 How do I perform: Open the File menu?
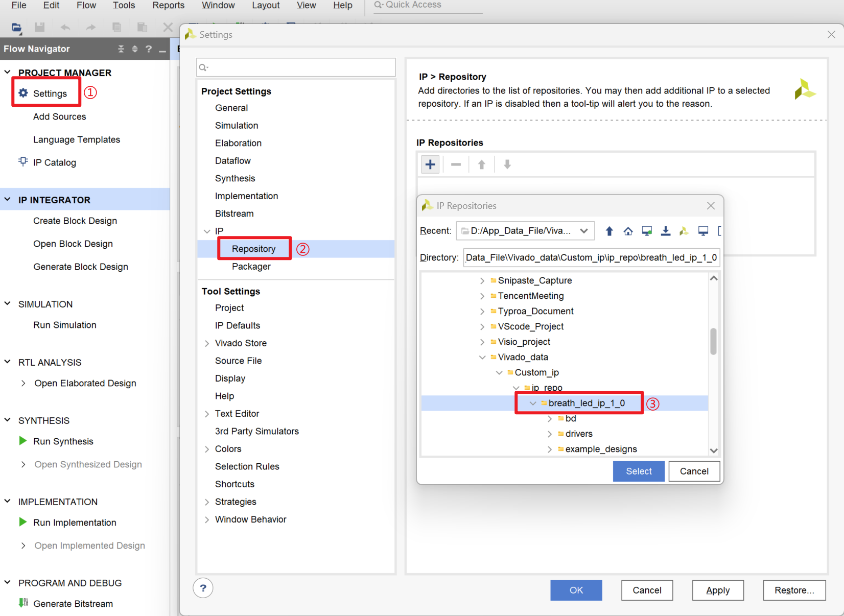(19, 5)
